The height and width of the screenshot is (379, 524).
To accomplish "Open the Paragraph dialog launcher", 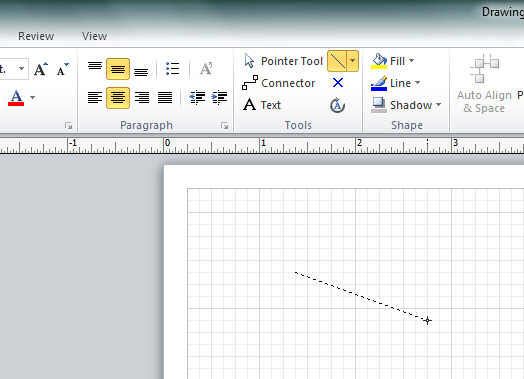I will point(224,125).
